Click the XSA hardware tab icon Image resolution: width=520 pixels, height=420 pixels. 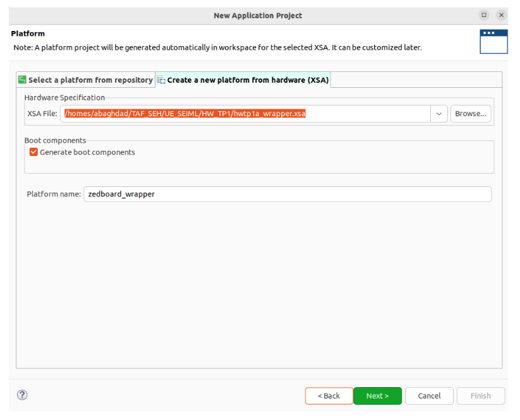coord(161,80)
